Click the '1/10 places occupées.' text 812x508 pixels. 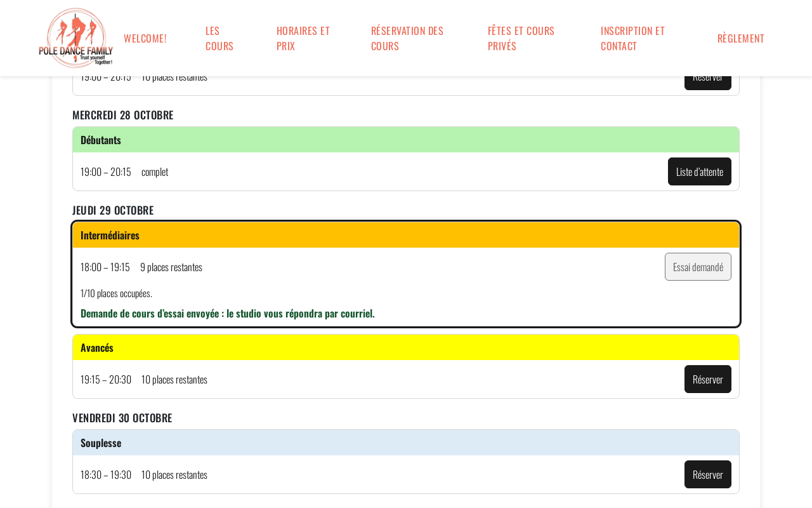(x=116, y=293)
